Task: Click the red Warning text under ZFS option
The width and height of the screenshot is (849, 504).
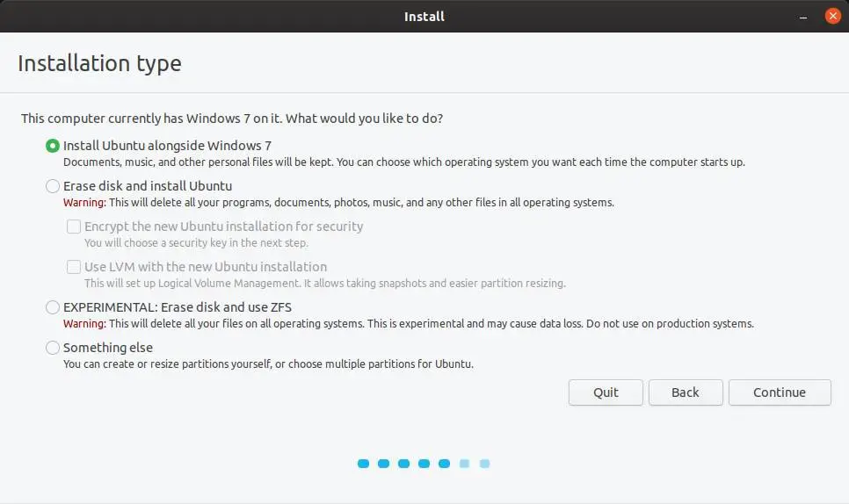Action: 84,324
